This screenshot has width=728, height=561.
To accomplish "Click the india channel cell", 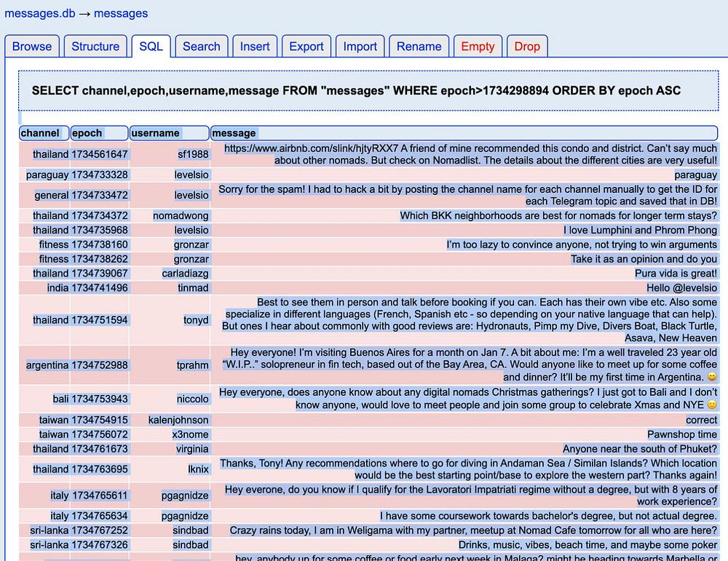I will pos(58,287).
